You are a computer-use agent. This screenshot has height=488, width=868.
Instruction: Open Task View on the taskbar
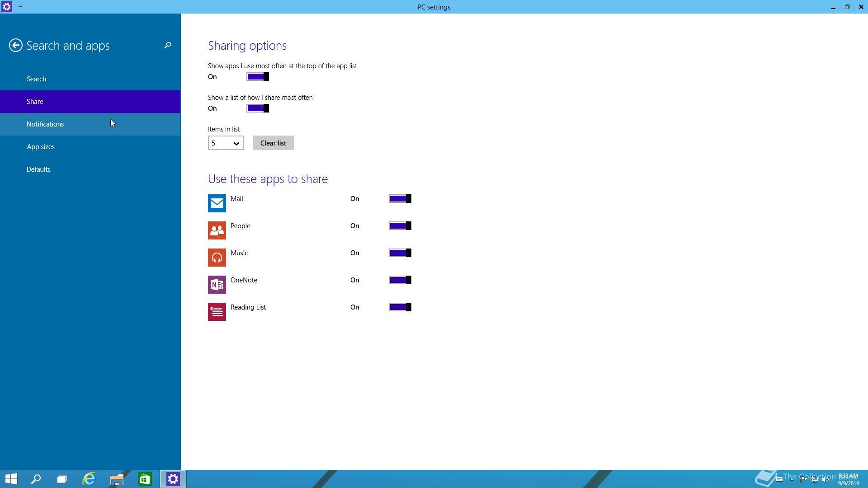(x=62, y=479)
